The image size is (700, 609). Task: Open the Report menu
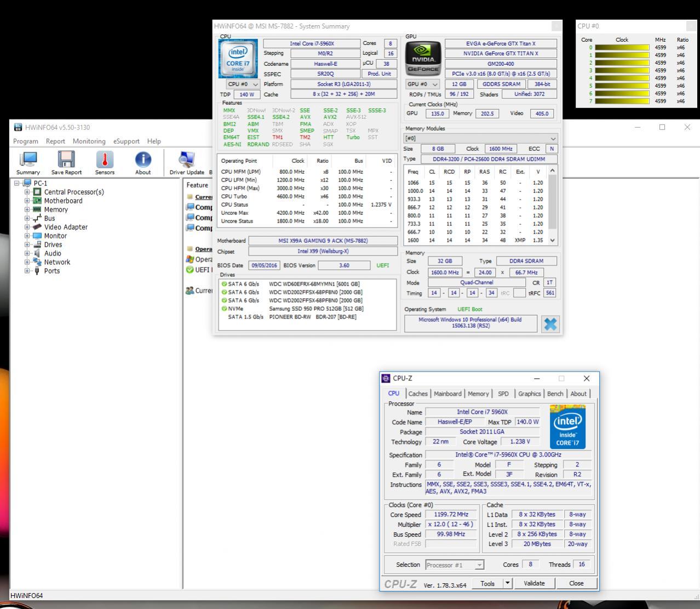[55, 141]
